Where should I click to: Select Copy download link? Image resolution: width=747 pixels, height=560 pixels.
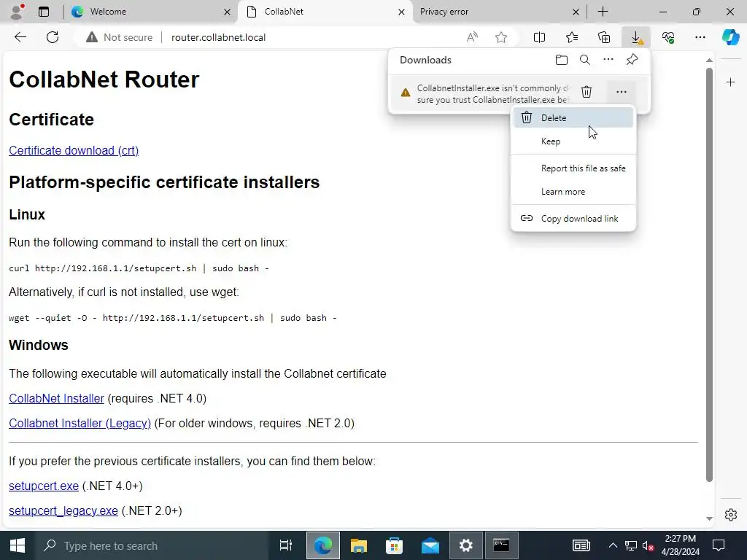(573, 219)
